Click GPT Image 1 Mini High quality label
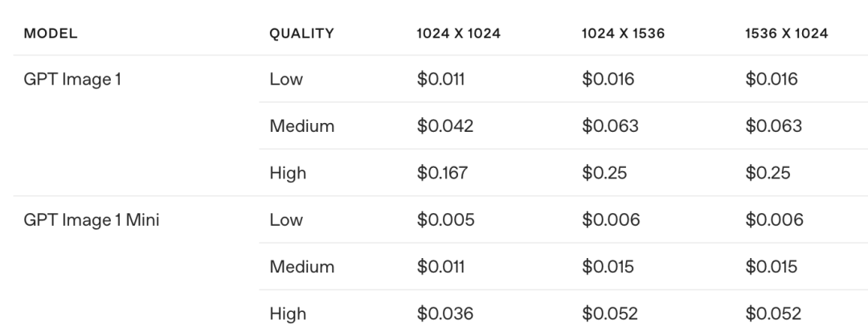 (288, 313)
